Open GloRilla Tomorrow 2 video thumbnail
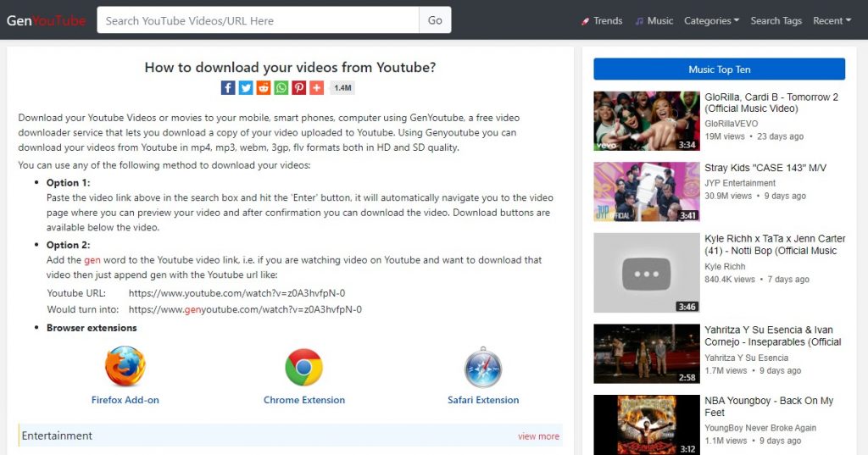This screenshot has width=868, height=455. pyautogui.click(x=647, y=120)
